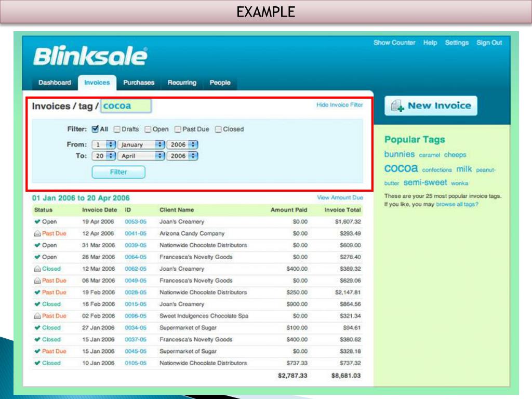Open the Purchases tab

pos(139,83)
